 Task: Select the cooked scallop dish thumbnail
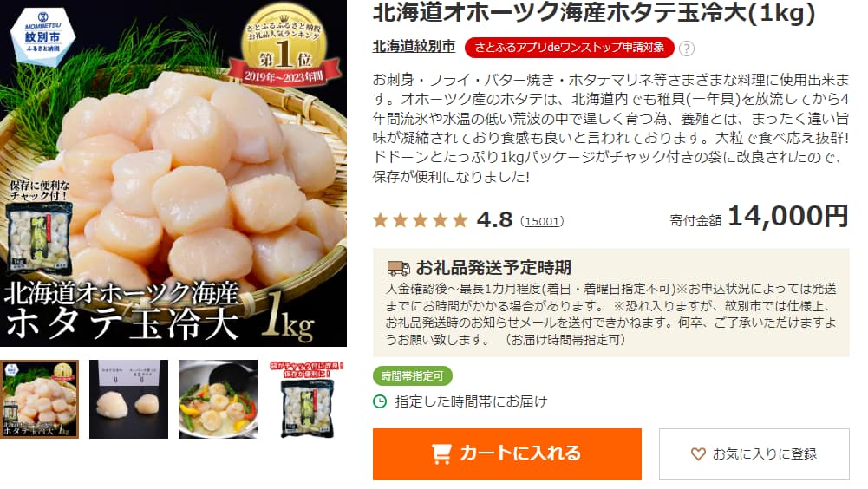tap(218, 400)
